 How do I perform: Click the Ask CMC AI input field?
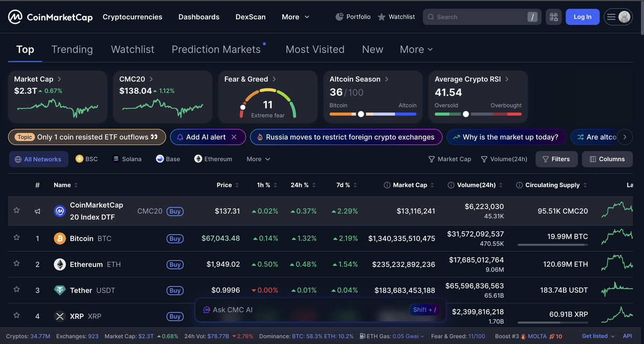point(301,310)
